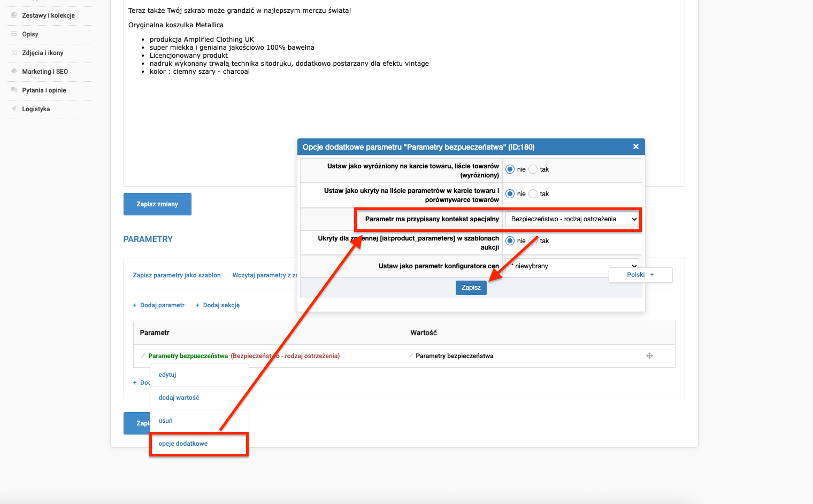Select dodaj wartość from the context menu
This screenshot has height=504, width=813.
(179, 398)
